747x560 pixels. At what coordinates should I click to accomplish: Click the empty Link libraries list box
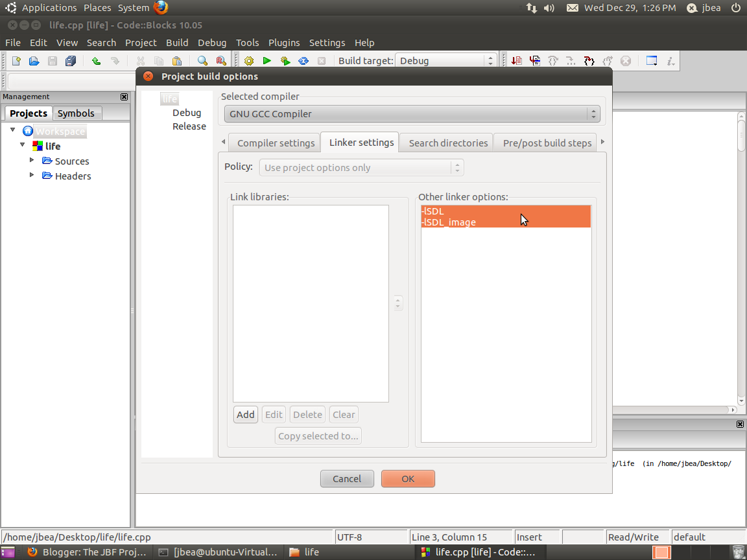click(311, 304)
